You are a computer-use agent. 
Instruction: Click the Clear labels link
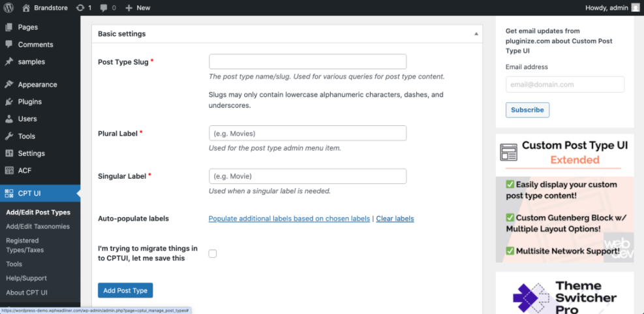pos(395,219)
